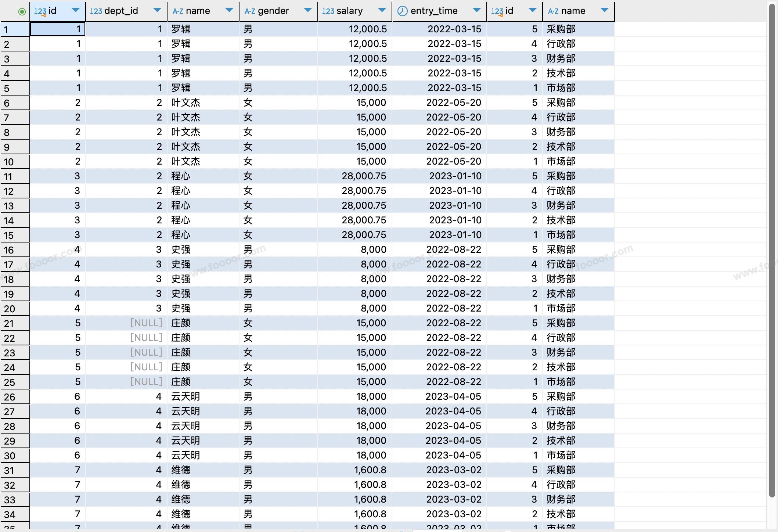Screen dimensions: 778x532
Task: Click the vertical scrollbar on the right
Action: point(772,250)
